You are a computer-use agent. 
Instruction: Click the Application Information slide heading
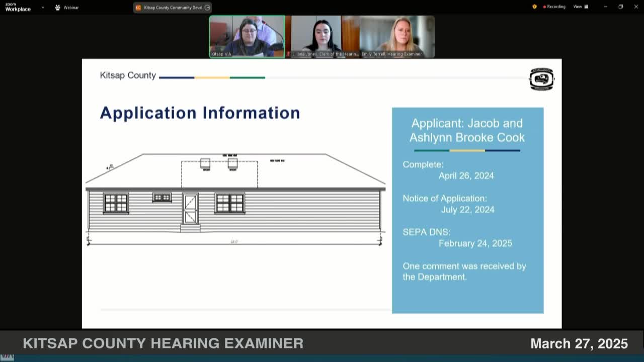tap(200, 113)
